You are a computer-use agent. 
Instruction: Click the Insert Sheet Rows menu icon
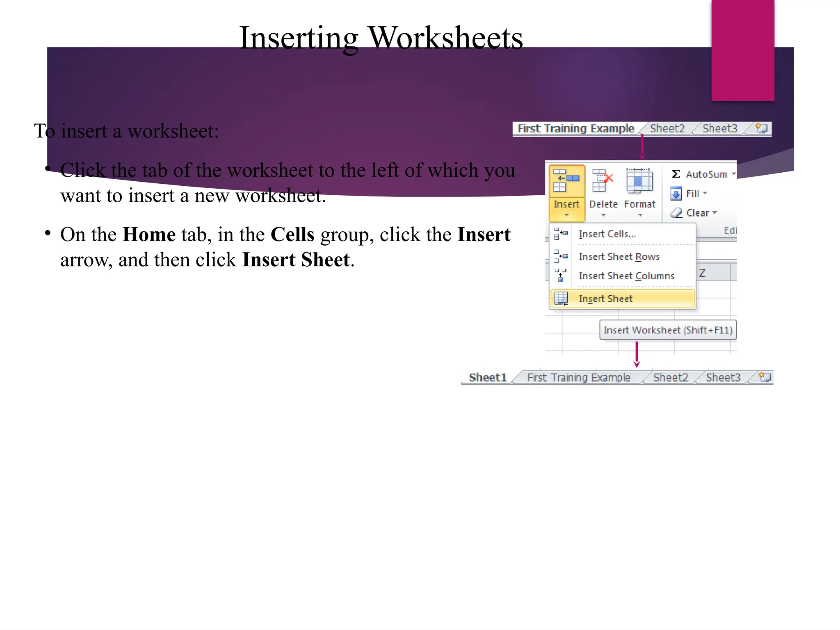point(561,256)
